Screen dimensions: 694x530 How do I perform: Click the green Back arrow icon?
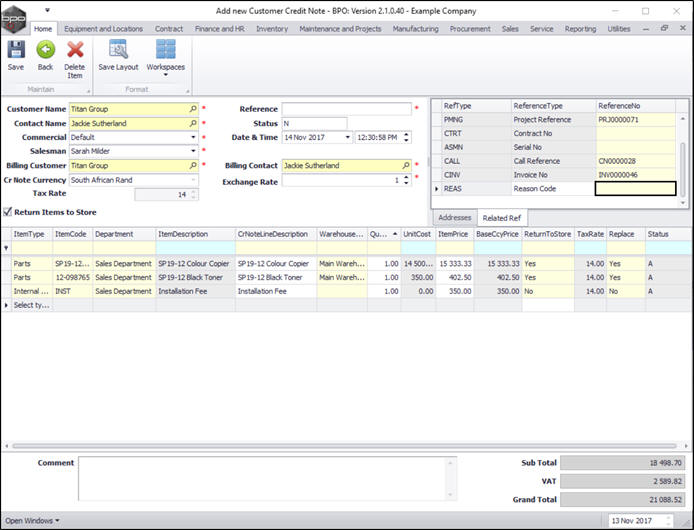click(46, 50)
